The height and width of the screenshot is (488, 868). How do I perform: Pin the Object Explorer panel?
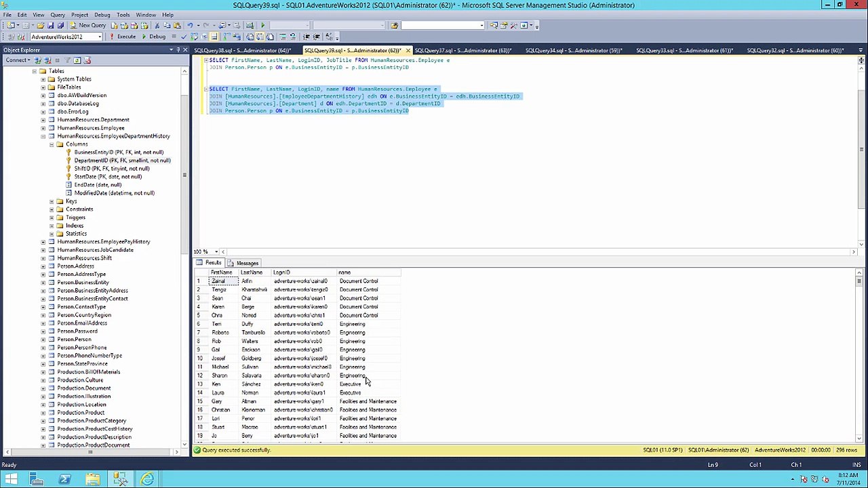(x=178, y=49)
